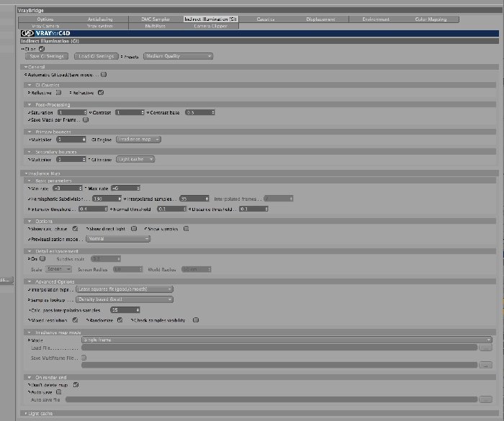Toggle Don't delete map checkbox
The height and width of the screenshot is (421, 504).
click(x=76, y=385)
